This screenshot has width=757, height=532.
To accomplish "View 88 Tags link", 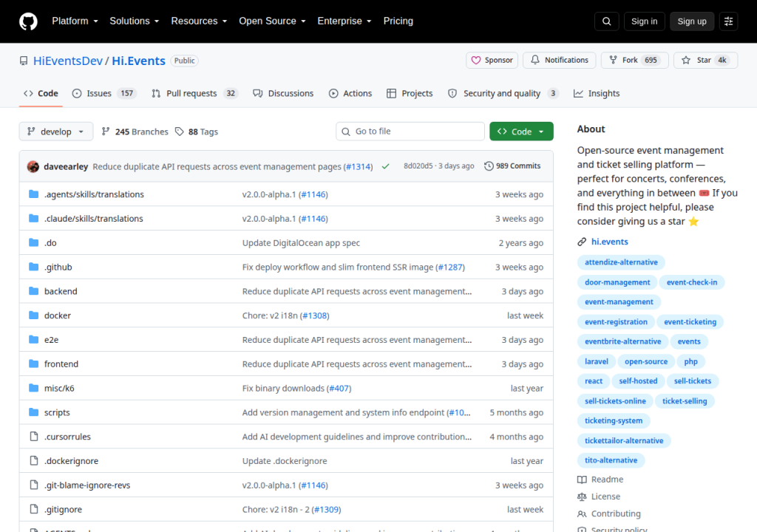I will [197, 132].
